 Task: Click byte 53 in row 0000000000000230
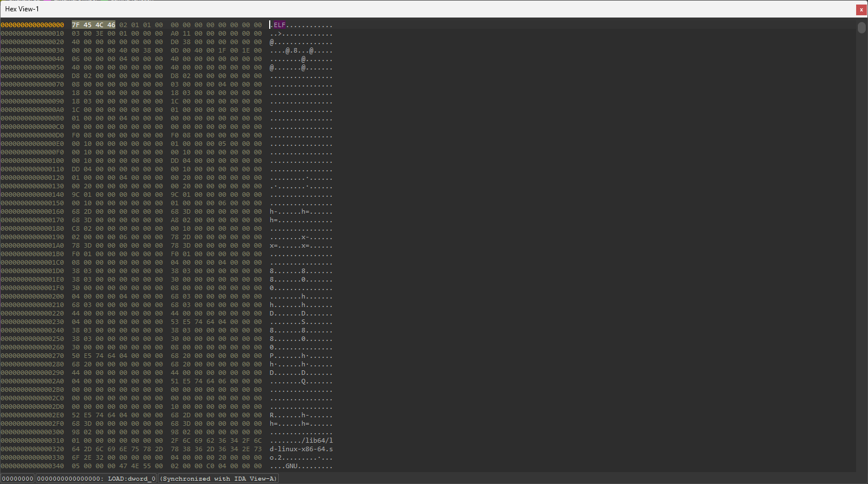(x=175, y=322)
